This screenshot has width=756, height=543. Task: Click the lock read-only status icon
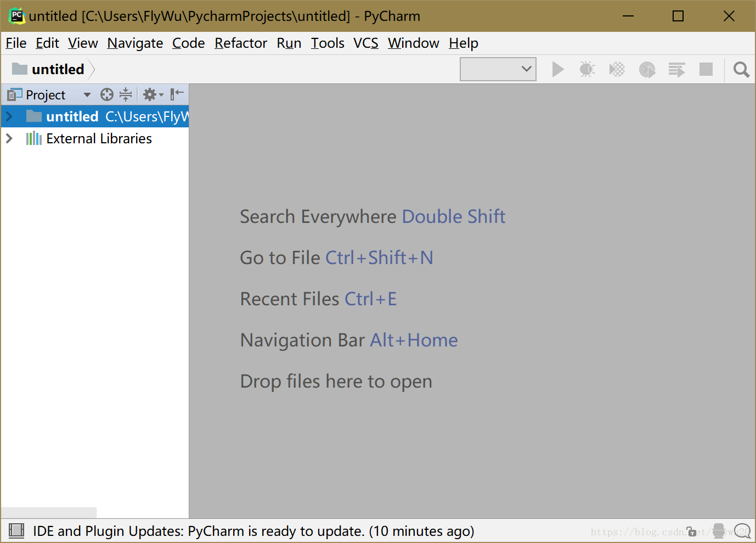click(x=692, y=531)
